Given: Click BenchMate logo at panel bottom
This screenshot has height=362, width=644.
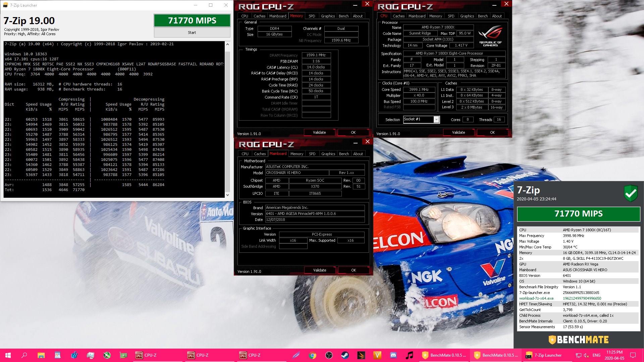Looking at the screenshot, I should (579, 340).
